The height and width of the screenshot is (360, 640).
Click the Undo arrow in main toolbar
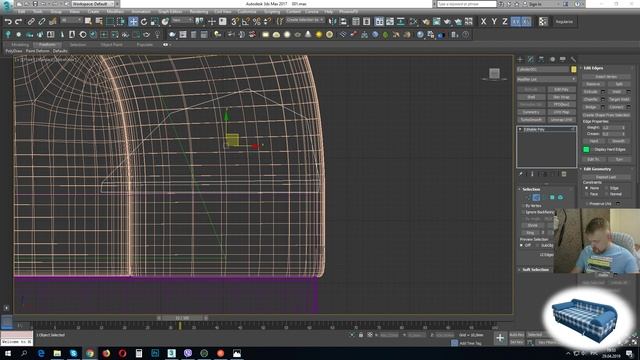coord(8,22)
